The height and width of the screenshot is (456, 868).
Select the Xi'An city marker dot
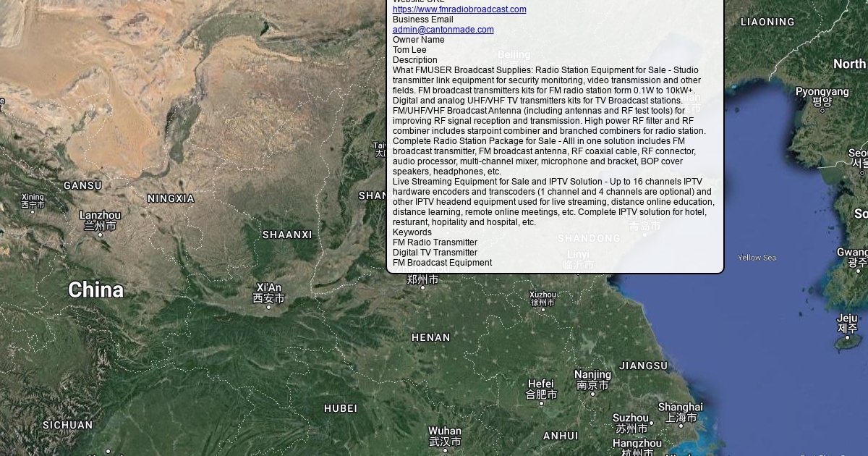(268, 307)
